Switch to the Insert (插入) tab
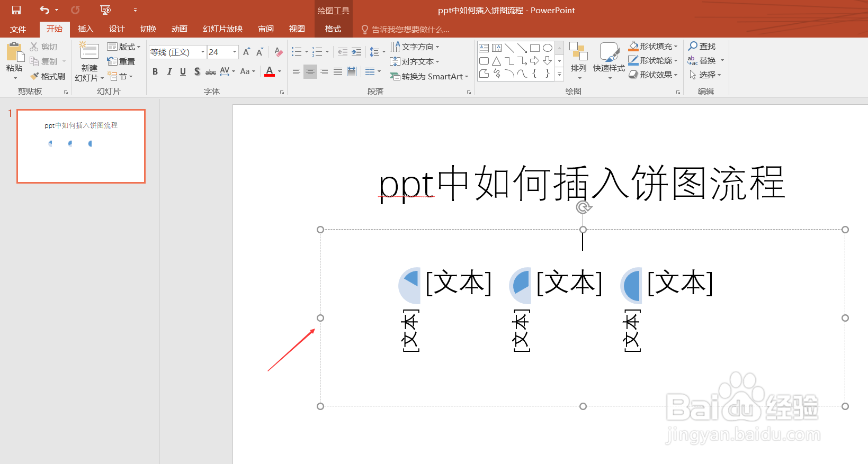 tap(85, 29)
